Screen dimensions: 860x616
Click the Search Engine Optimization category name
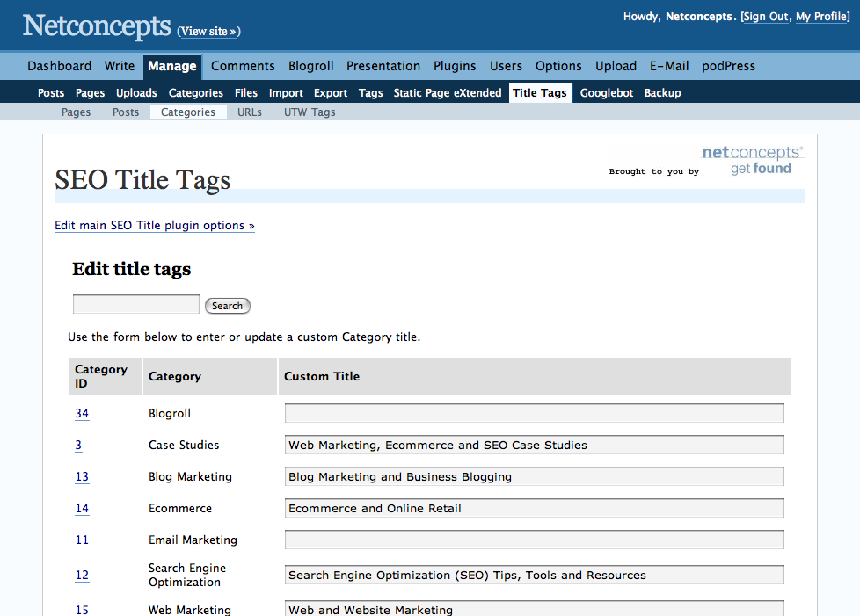tap(187, 576)
